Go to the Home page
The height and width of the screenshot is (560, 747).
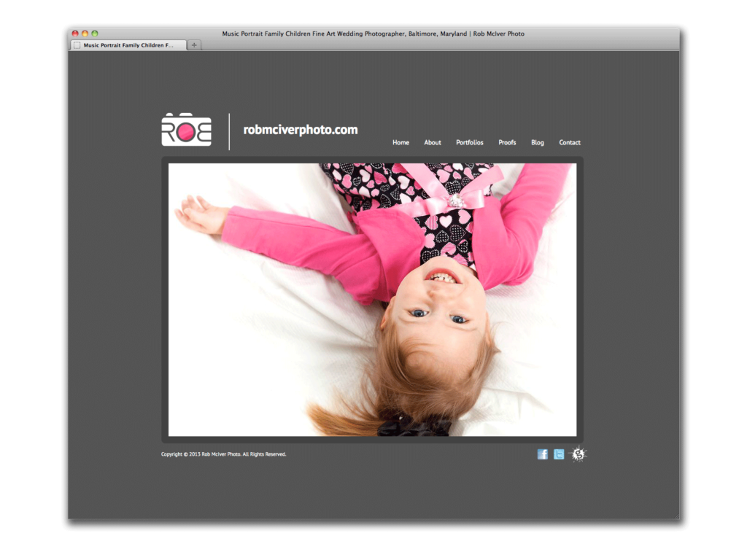tap(400, 143)
